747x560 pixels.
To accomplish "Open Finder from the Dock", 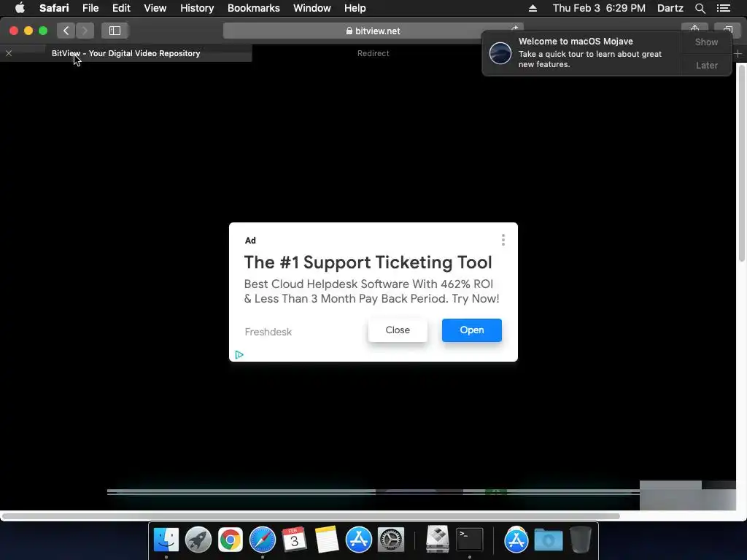I will [166, 540].
